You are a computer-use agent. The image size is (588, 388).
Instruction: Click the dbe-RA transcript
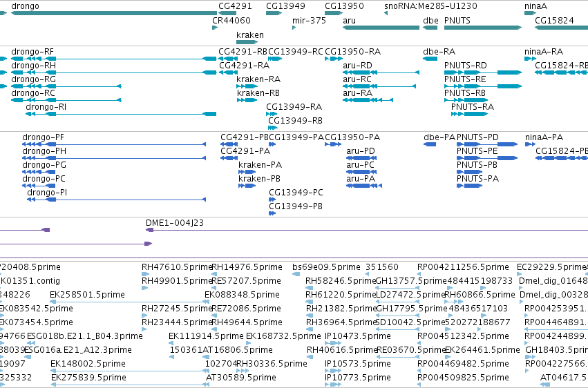tap(430, 59)
